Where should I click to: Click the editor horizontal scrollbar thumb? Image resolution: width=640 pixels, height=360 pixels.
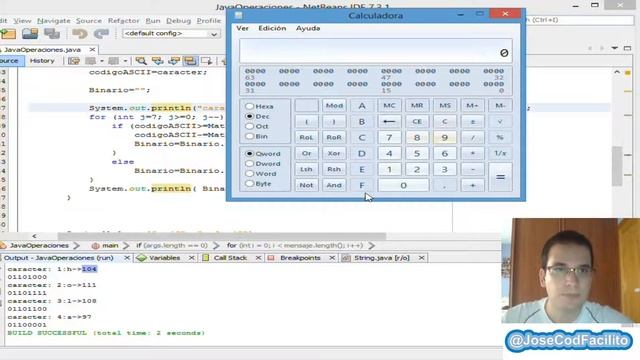222,236
